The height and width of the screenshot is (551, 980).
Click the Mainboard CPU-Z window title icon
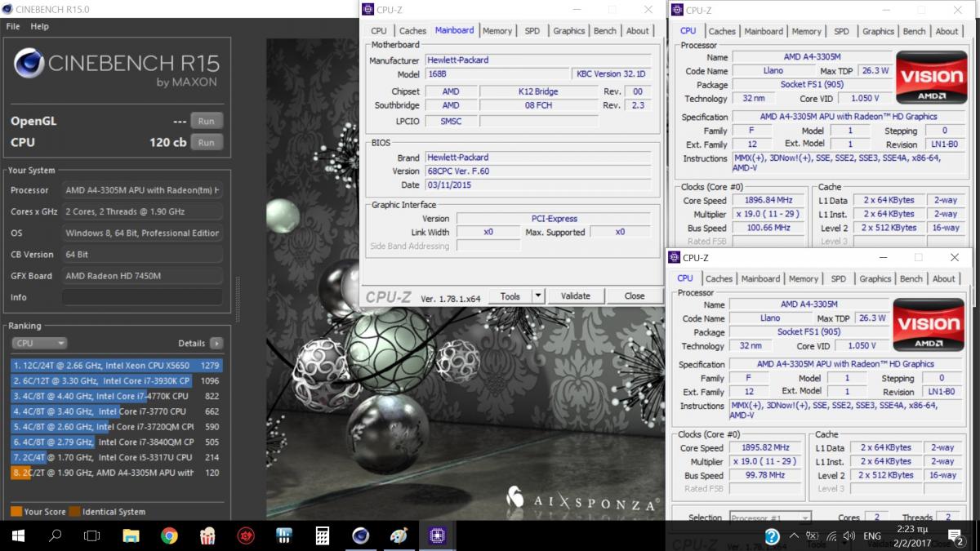369,10
